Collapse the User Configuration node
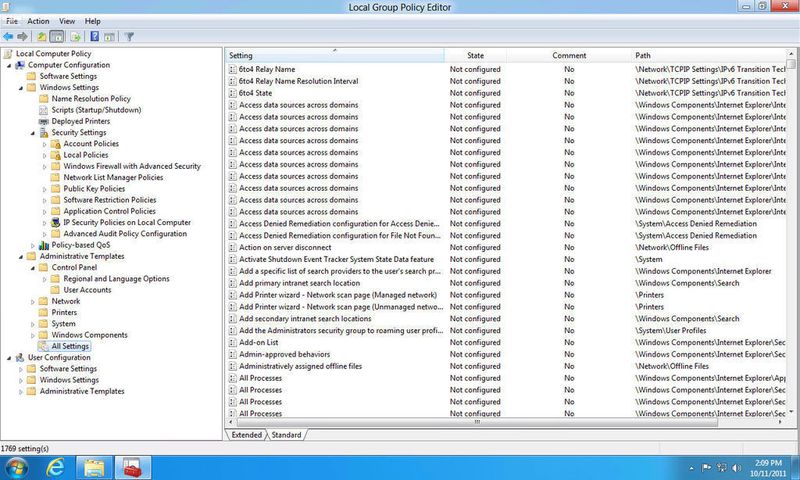 (x=9, y=358)
